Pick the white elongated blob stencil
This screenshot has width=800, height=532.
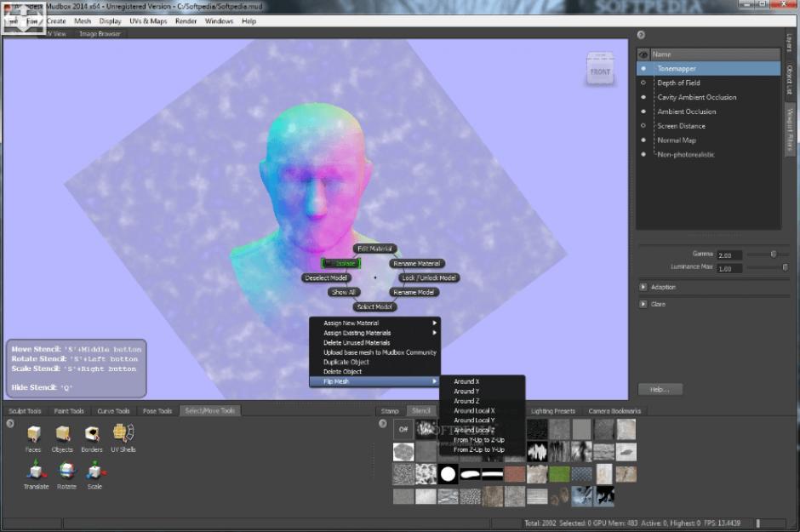coord(470,474)
